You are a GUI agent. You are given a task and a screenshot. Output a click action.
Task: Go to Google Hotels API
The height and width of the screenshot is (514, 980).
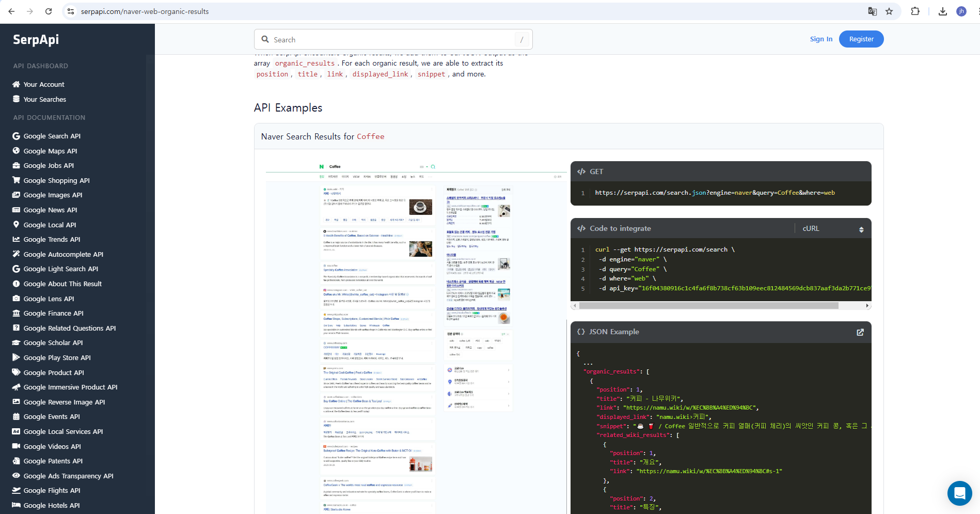click(52, 505)
